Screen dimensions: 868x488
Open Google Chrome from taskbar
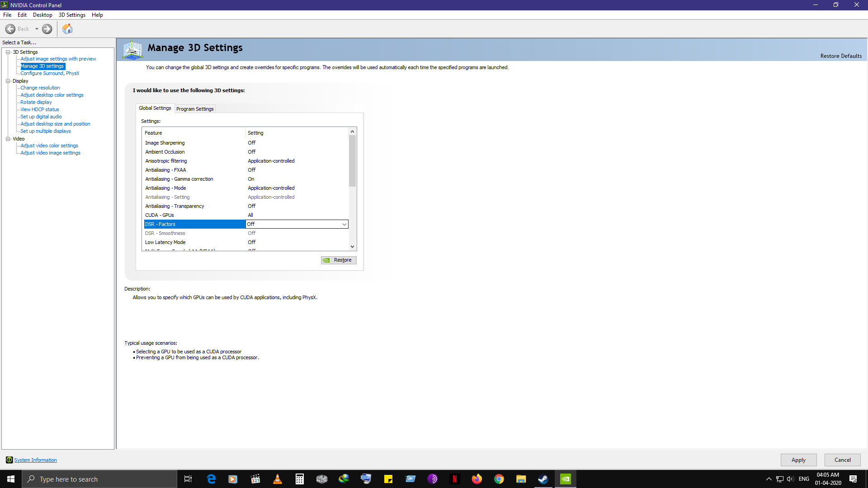pyautogui.click(x=499, y=479)
